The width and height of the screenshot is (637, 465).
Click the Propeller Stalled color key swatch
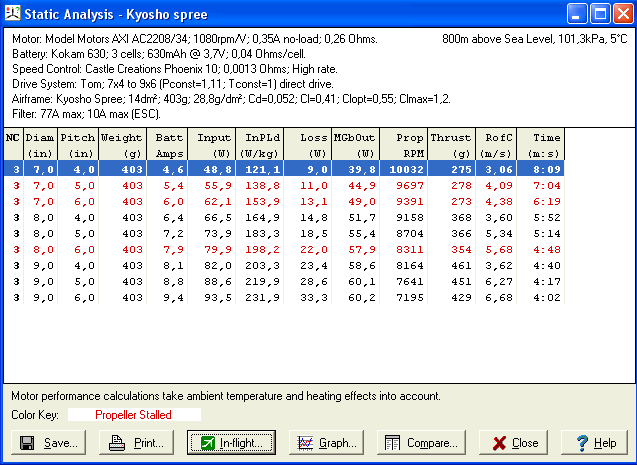coord(133,414)
